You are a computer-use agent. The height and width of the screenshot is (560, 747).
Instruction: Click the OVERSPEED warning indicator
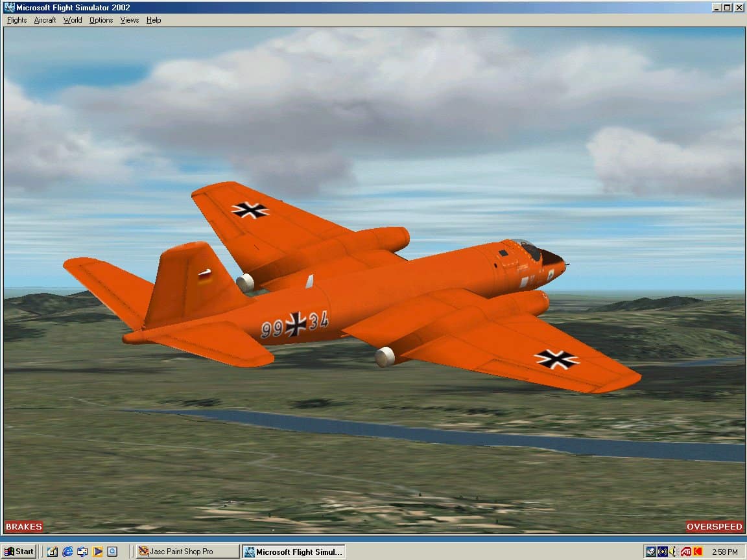[x=715, y=527]
